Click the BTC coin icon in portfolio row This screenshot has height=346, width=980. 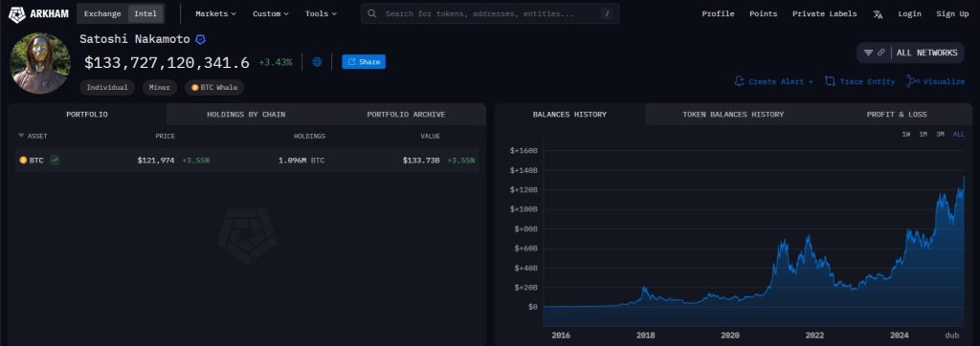point(23,161)
